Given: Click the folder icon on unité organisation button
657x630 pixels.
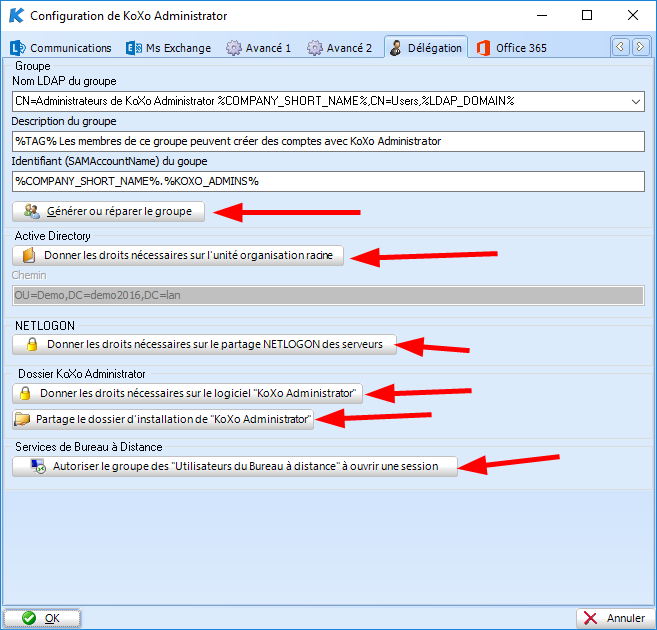Looking at the screenshot, I should click(29, 256).
